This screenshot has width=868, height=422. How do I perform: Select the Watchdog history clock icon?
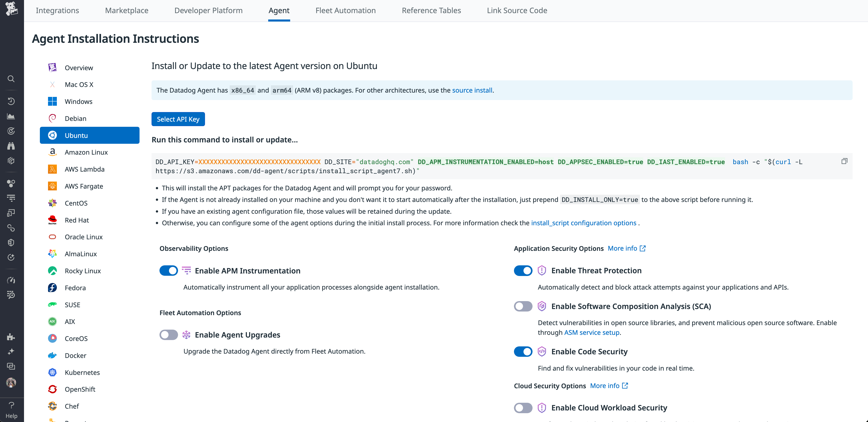pyautogui.click(x=11, y=101)
